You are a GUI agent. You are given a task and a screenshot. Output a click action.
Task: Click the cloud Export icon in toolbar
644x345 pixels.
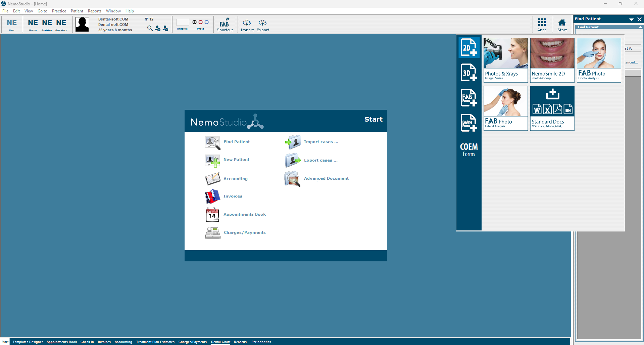coord(263,25)
